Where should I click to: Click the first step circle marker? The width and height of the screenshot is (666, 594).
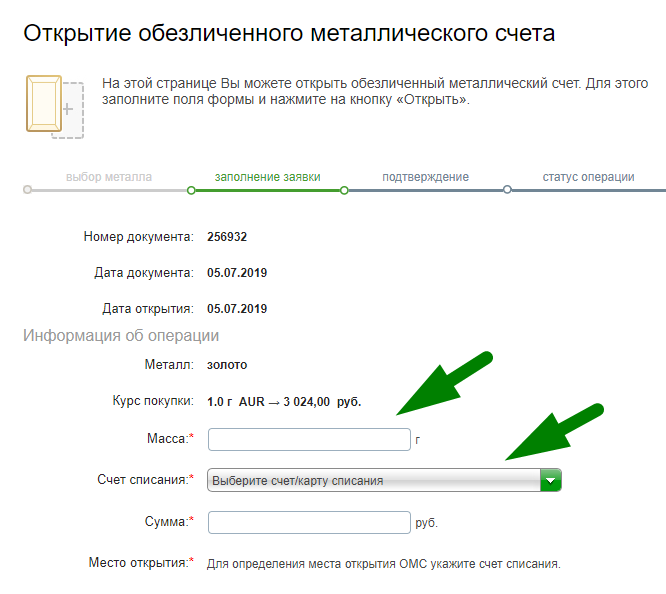27,189
